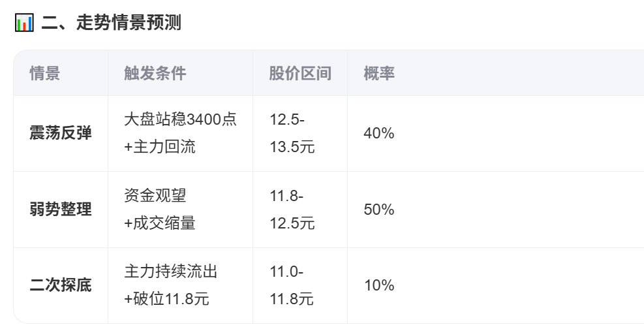Click the 股价区间 column header
Viewport: 644px width, 329px height.
(x=300, y=73)
